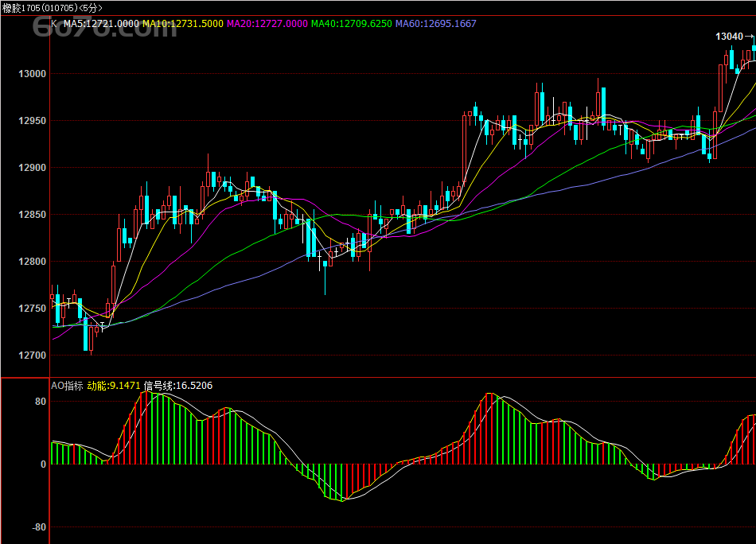The width and height of the screenshot is (756, 544).
Task: Click the -80 label on AO axis
Action: [39, 527]
